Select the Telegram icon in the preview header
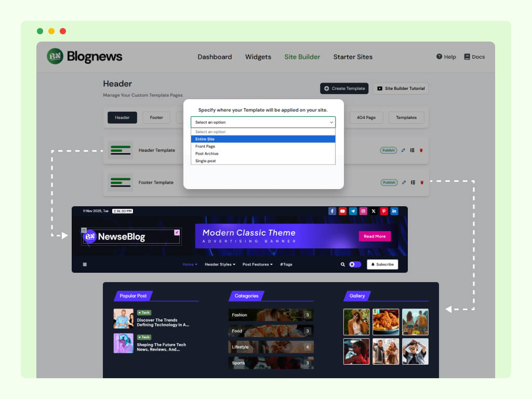Image resolution: width=532 pixels, height=399 pixels. 353,211
